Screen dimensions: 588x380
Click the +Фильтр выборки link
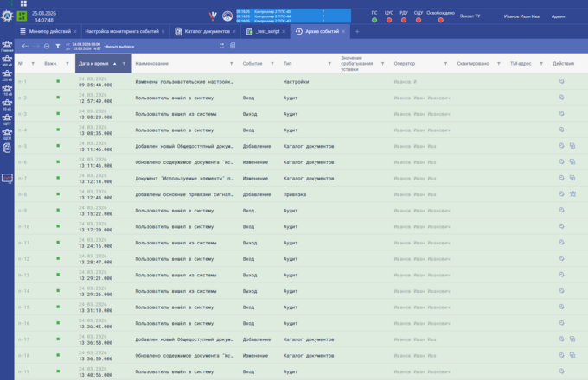(x=119, y=46)
